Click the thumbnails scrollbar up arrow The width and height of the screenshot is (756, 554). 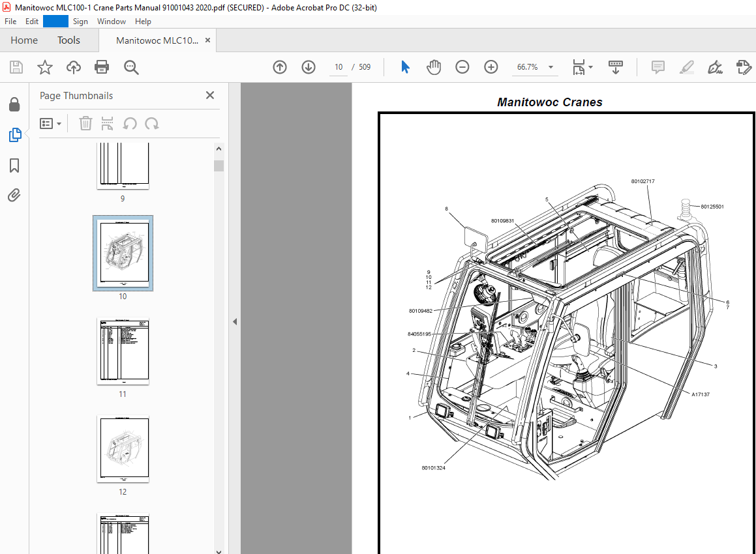coord(219,149)
